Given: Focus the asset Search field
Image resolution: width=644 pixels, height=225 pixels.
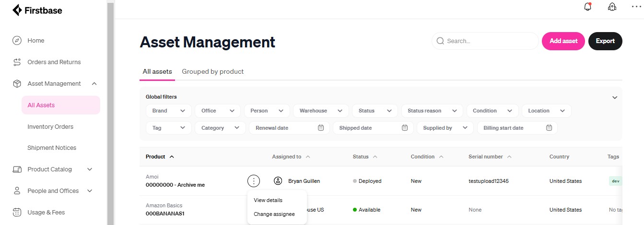Looking at the screenshot, I should click(x=485, y=41).
